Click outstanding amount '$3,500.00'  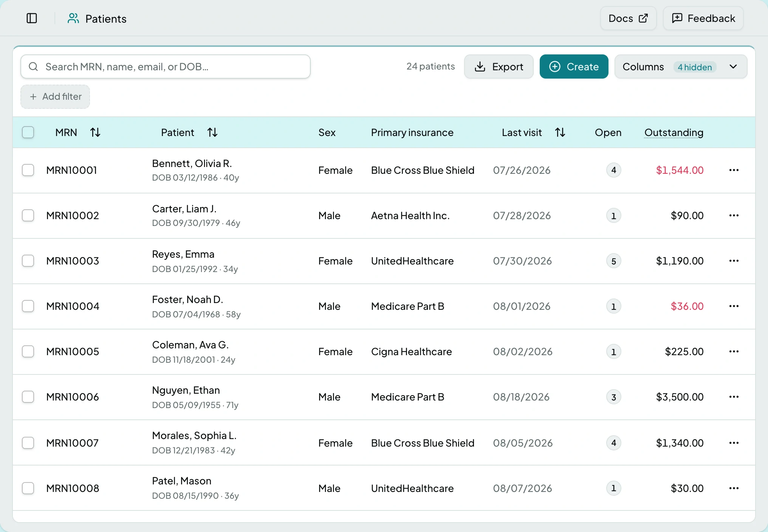click(680, 397)
